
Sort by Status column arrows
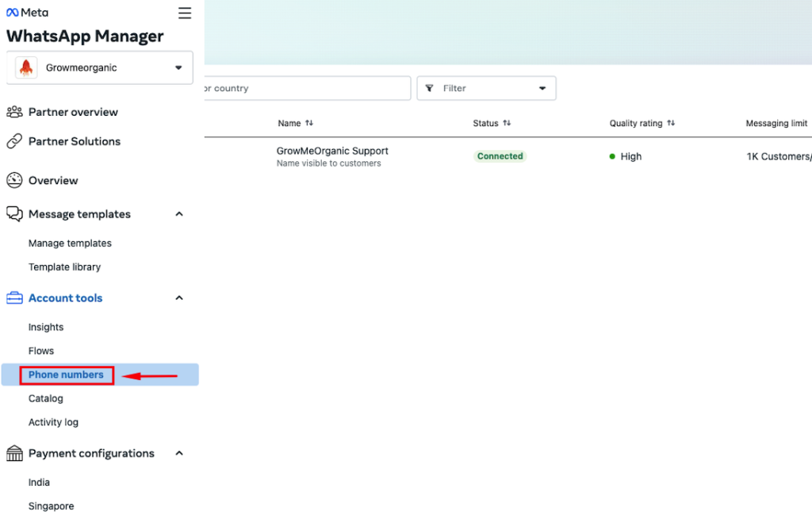click(507, 123)
